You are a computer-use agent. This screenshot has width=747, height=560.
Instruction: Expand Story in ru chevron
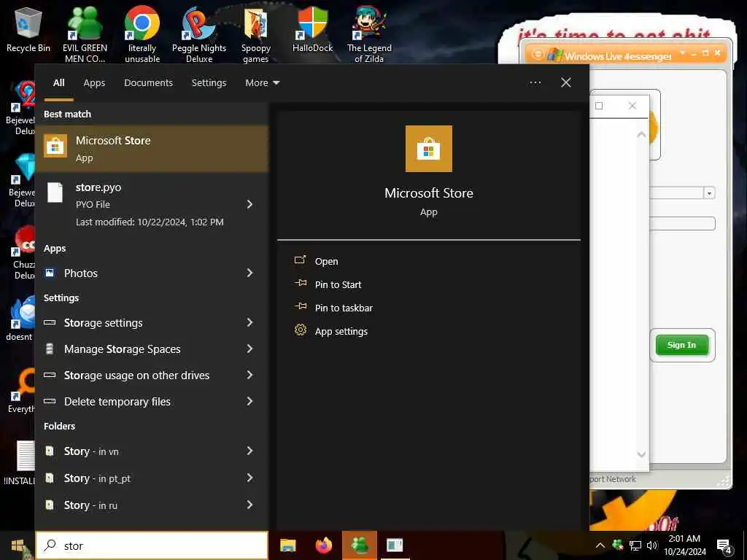point(249,505)
